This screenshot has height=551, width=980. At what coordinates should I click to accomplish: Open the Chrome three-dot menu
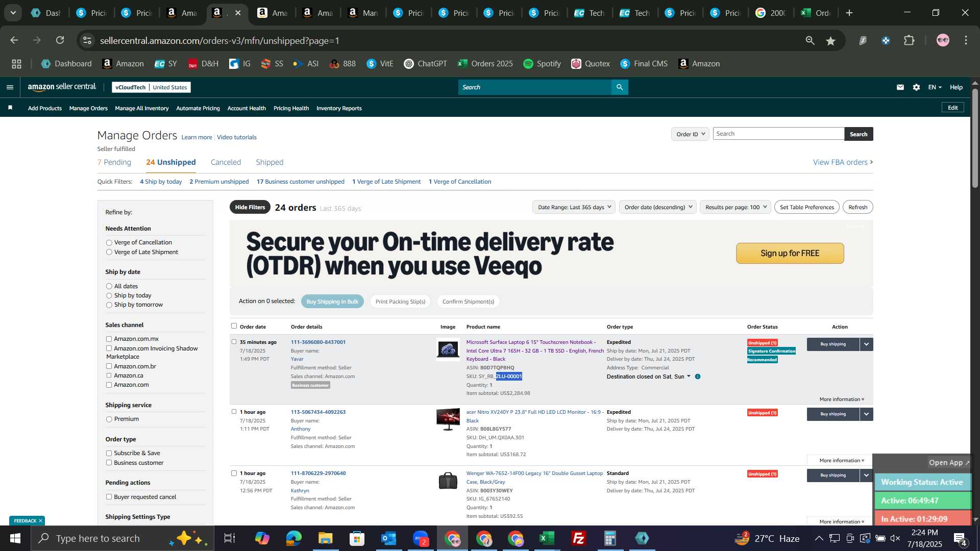click(x=966, y=40)
